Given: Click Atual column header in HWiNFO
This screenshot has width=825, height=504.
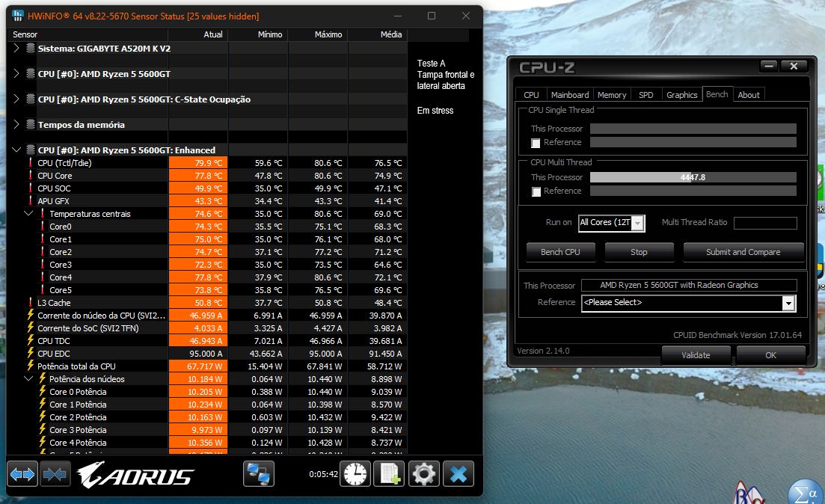Looking at the screenshot, I should (x=197, y=34).
